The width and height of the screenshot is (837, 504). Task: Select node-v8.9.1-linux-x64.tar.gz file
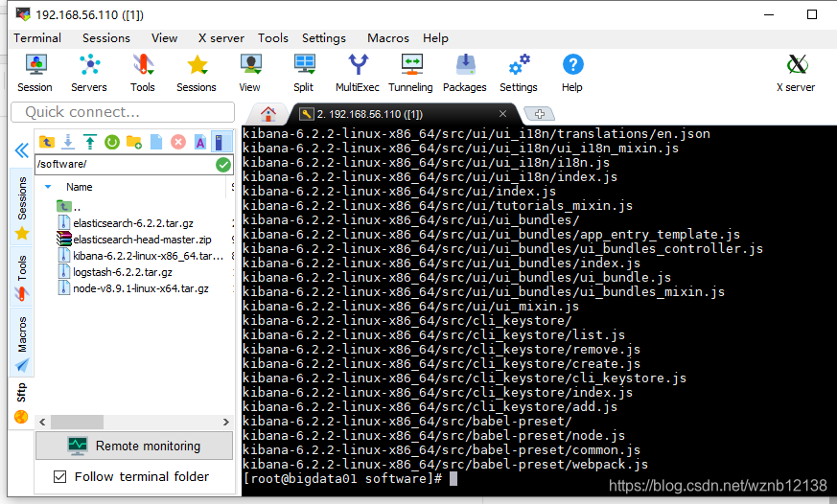pos(133,288)
